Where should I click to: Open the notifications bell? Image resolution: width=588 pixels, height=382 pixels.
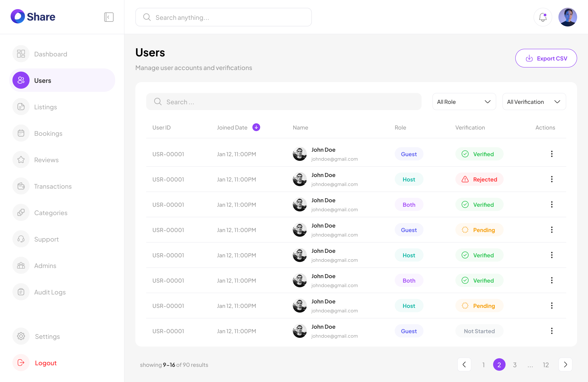click(x=542, y=17)
